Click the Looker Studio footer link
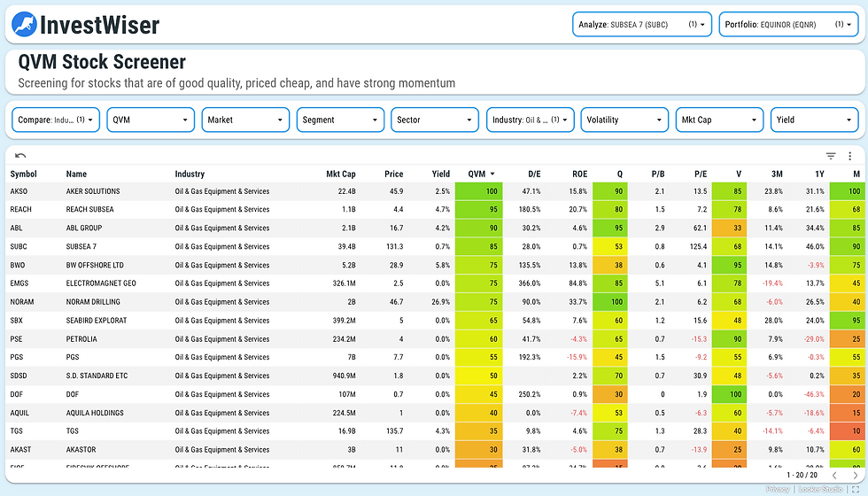Viewport: 868px width, 496px height. (820, 489)
